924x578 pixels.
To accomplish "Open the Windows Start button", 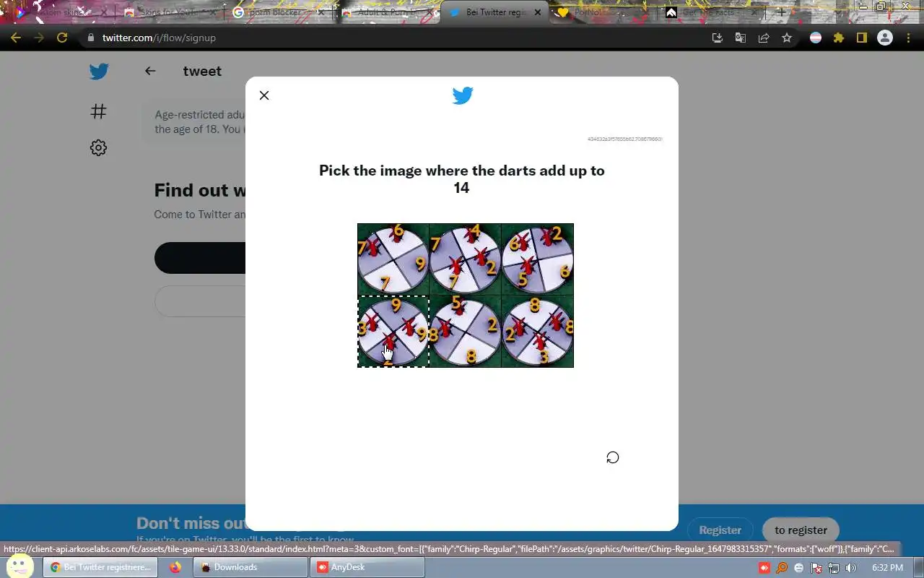I will point(19,566).
